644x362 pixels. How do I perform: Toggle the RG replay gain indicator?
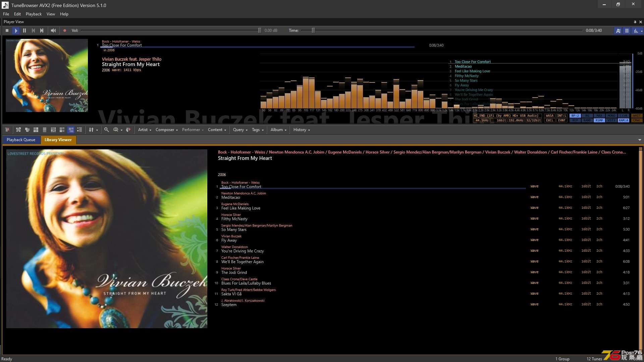(587, 116)
